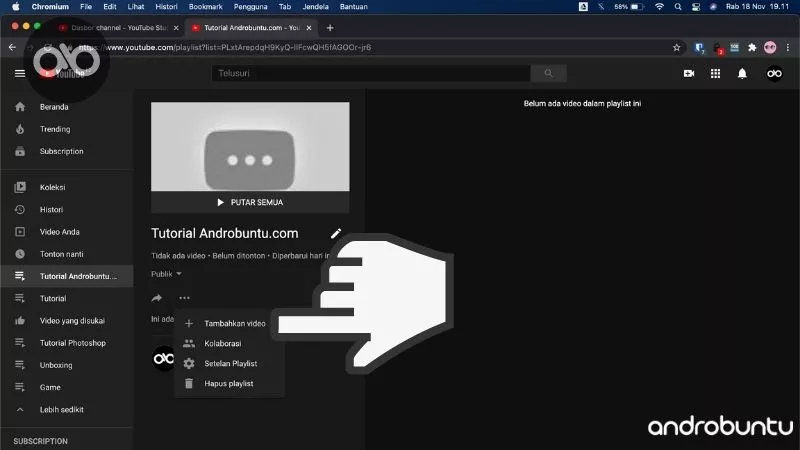Open the Bantuan menu
Viewport: 800px width, 450px height.
354,7
